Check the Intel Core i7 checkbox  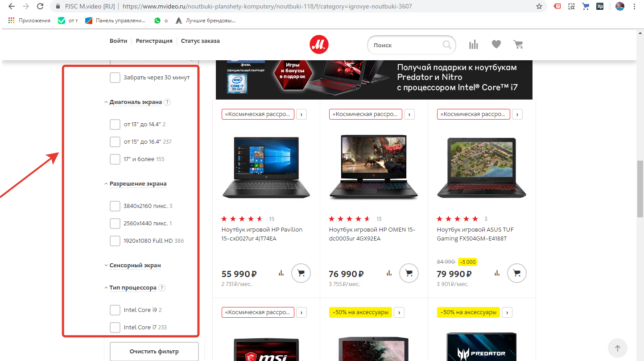pos(115,328)
